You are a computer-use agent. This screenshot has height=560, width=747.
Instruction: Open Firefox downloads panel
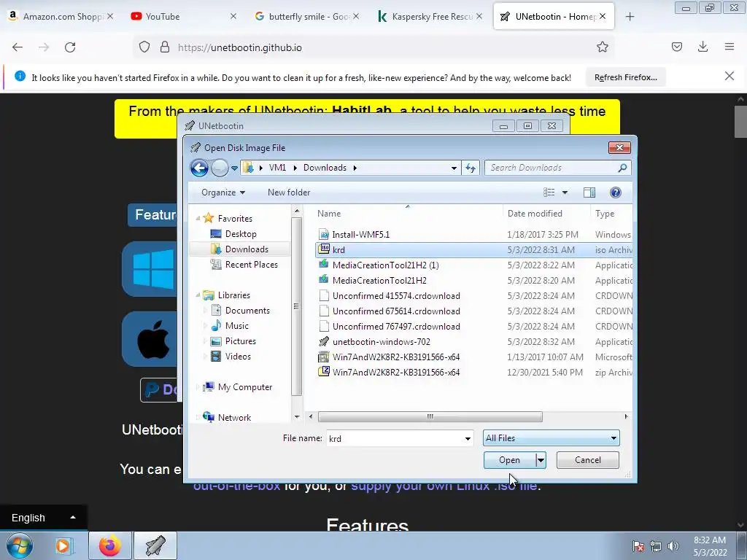tap(703, 47)
